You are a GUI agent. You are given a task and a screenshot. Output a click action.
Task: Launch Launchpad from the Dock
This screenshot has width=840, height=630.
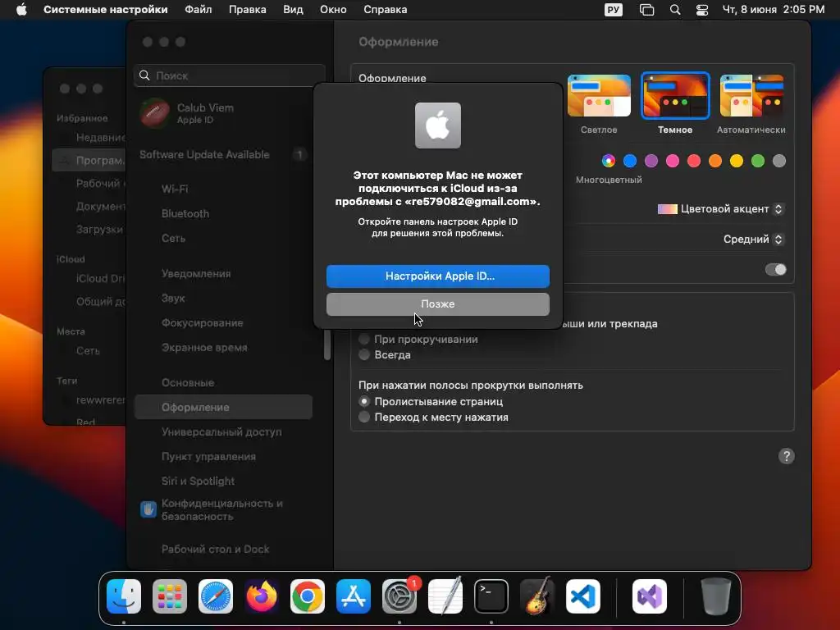(x=170, y=596)
